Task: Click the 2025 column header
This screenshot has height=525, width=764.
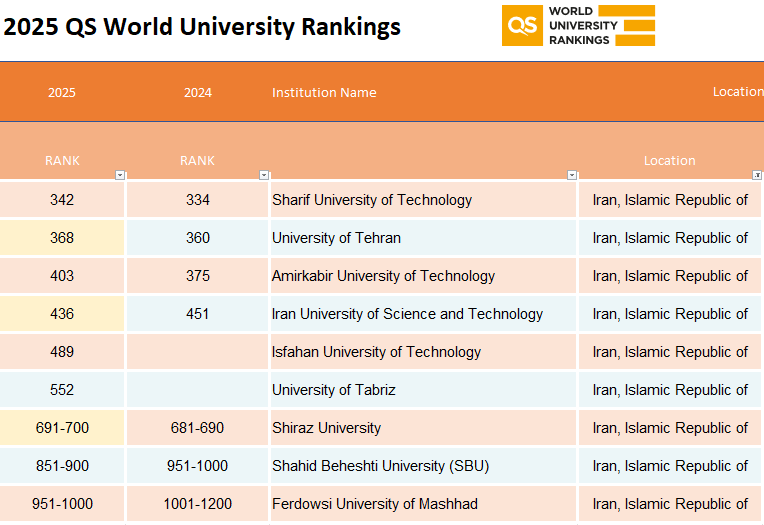Action: coord(62,92)
